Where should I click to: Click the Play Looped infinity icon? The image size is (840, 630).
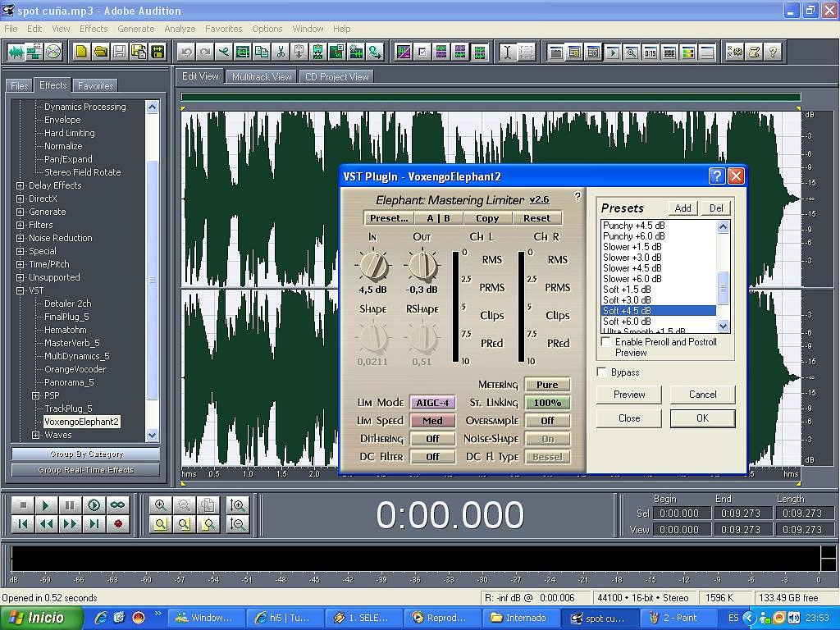[x=117, y=505]
